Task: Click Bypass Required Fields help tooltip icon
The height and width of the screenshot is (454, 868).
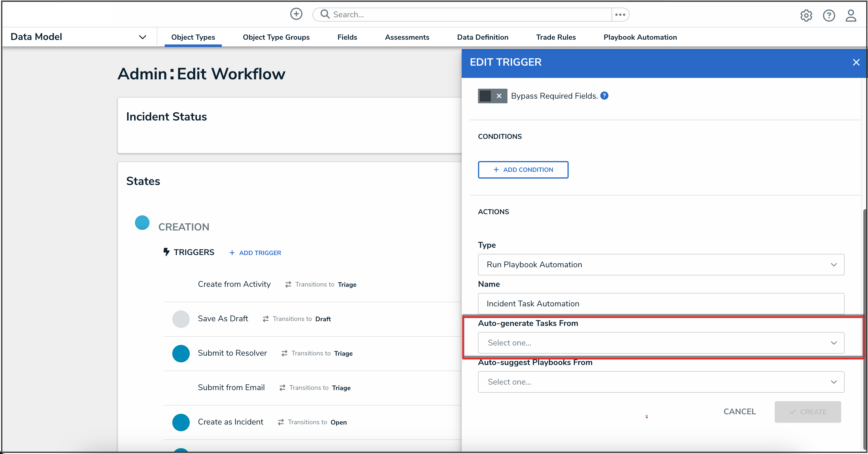Action: [605, 96]
